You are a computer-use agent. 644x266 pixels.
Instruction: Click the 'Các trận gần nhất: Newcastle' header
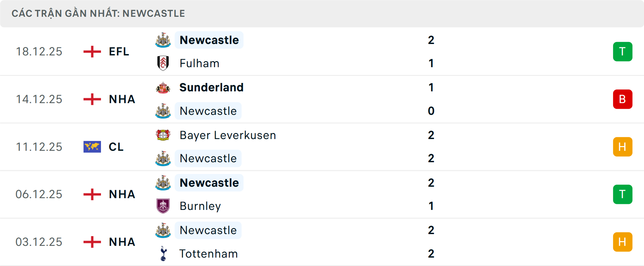pyautogui.click(x=98, y=13)
